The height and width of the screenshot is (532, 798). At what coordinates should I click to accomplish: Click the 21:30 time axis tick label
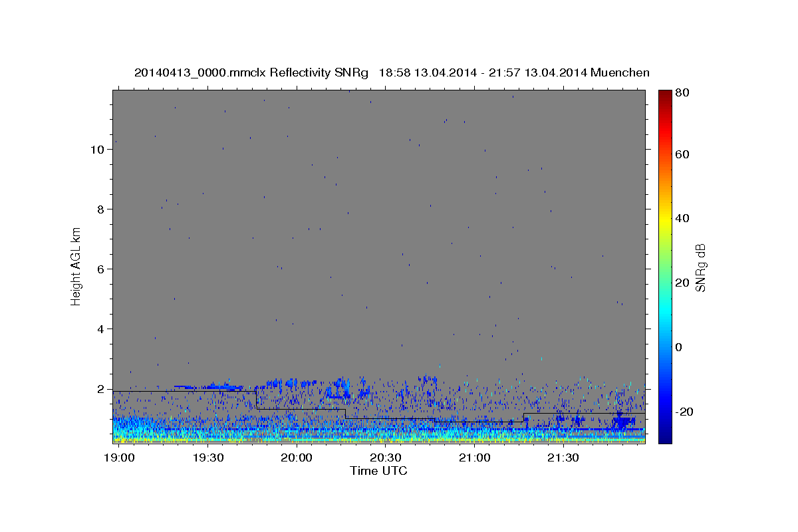coord(564,458)
